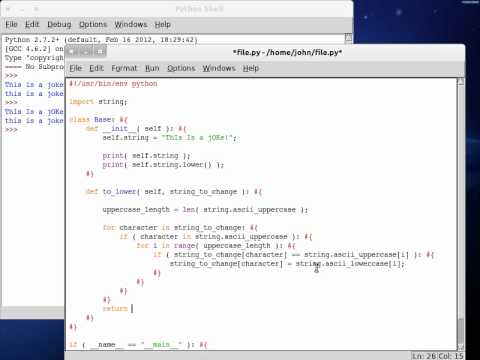This screenshot has height=360, width=480.
Task: Click the 'string.ascii_lowercase[i];' assignment line
Action: (x=287, y=264)
